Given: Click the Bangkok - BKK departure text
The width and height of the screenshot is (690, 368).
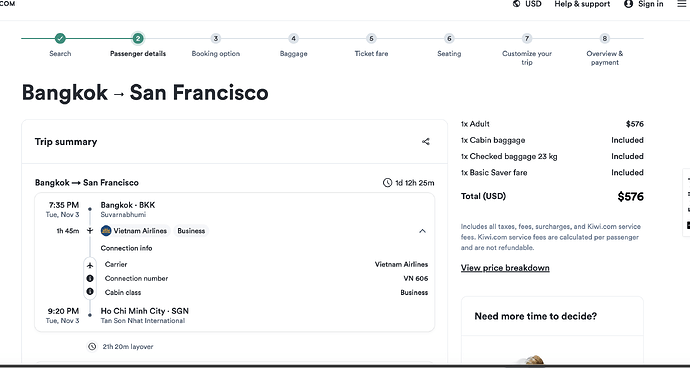Looking at the screenshot, I should pyautogui.click(x=128, y=205).
